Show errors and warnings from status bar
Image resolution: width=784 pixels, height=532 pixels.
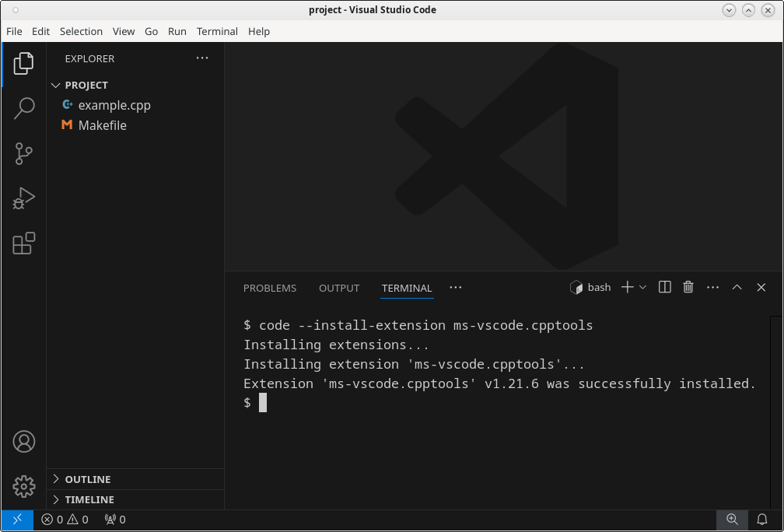tap(65, 520)
